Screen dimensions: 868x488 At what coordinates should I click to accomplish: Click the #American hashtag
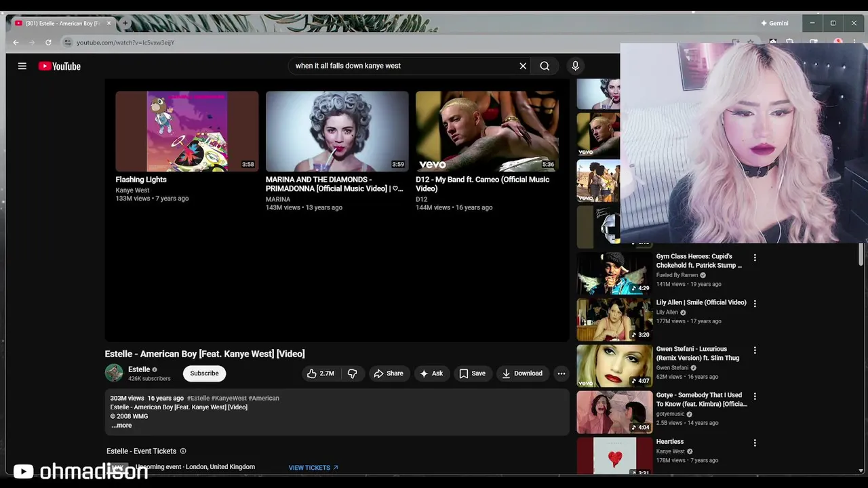point(264,399)
